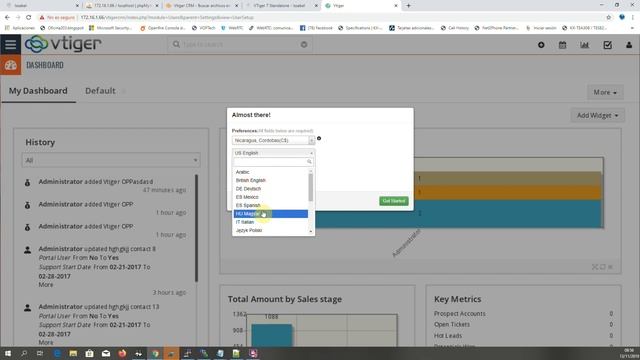Open Task View in taskbar
This screenshot has width=640, height=360.
[x=40, y=353]
